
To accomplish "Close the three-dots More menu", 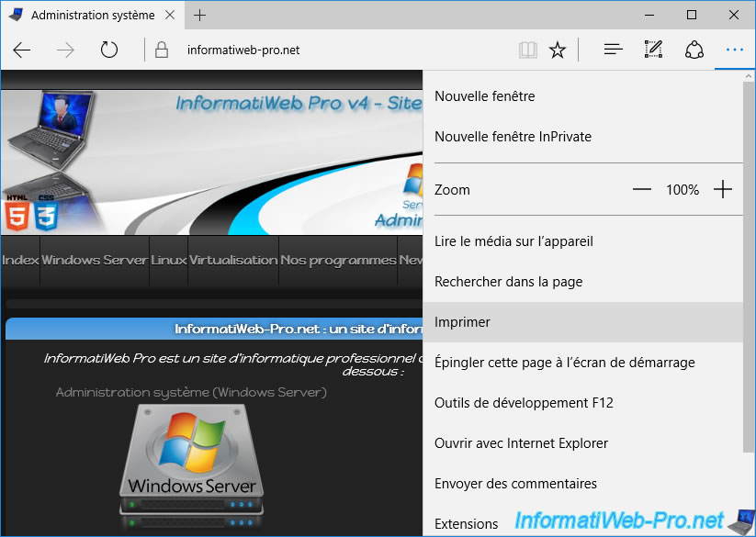I will (x=734, y=50).
